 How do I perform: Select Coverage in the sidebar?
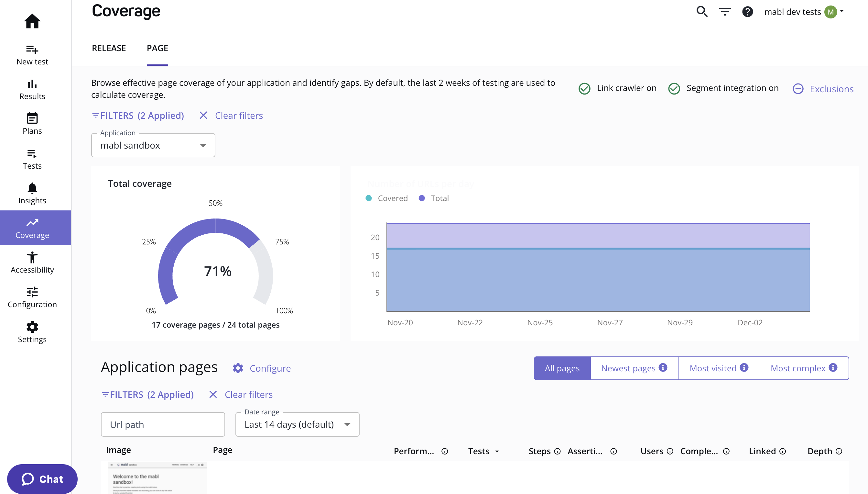point(36,228)
